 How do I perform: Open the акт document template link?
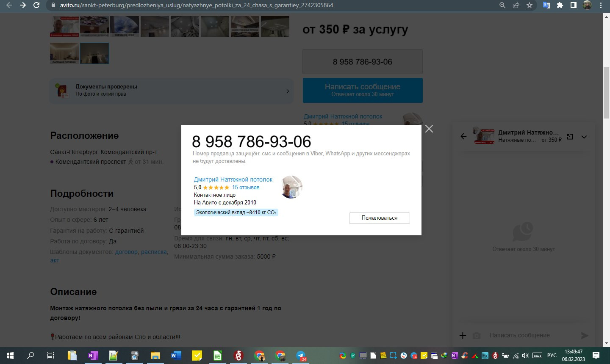(55, 260)
